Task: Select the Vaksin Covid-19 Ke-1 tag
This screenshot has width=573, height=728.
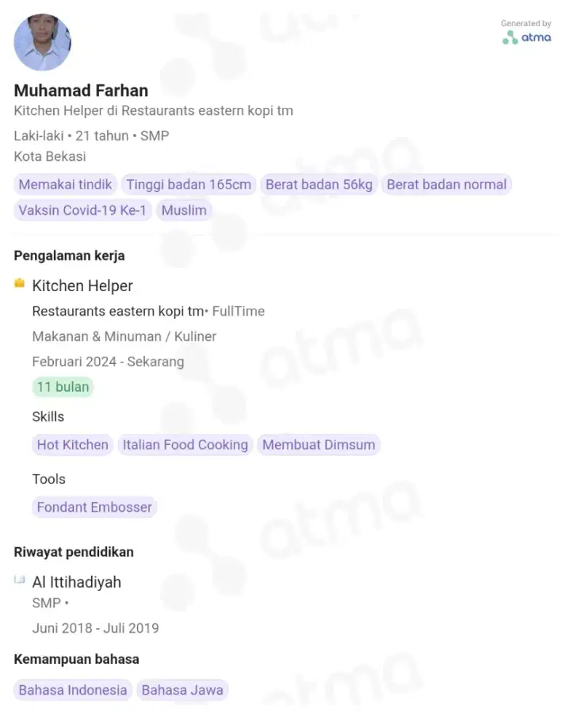Action: [83, 210]
